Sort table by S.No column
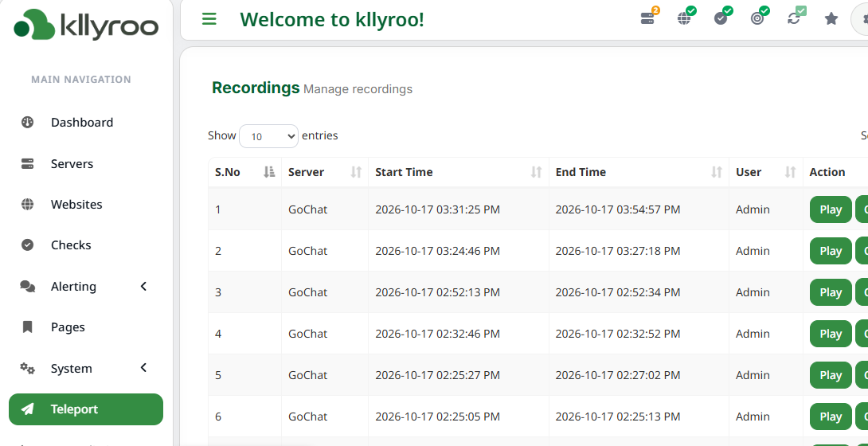 [244, 172]
